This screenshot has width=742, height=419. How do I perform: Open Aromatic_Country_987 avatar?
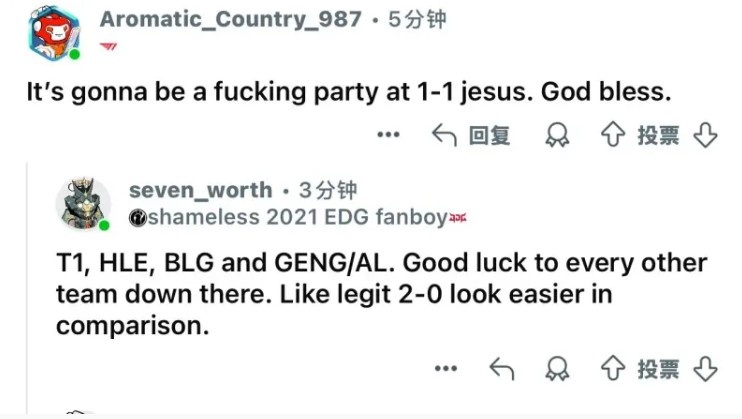coord(52,32)
